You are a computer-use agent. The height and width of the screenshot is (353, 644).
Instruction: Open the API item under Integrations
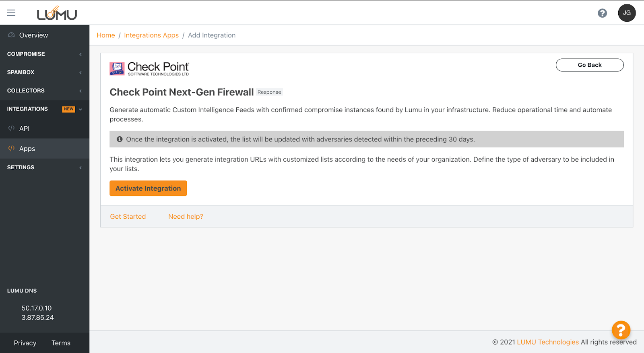[x=24, y=129]
